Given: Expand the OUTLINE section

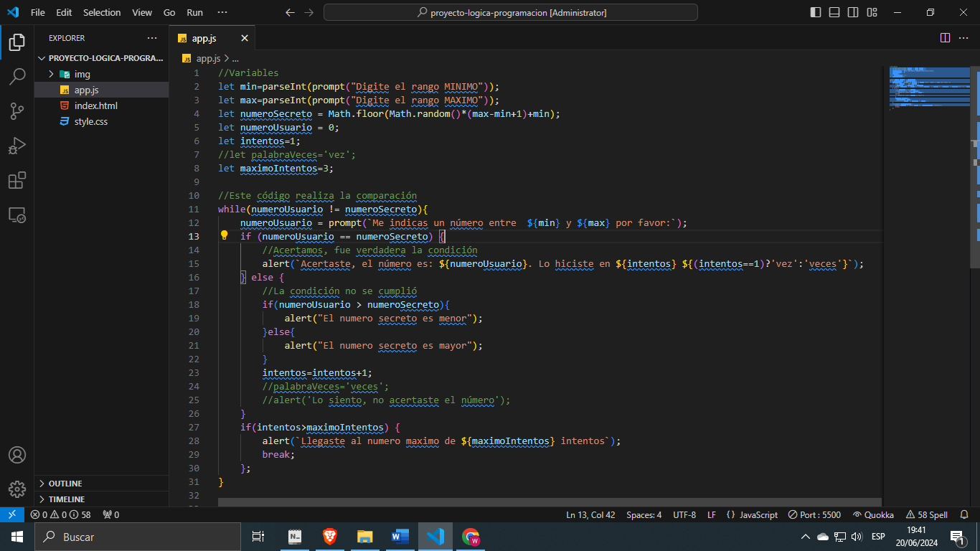Looking at the screenshot, I should (101, 484).
